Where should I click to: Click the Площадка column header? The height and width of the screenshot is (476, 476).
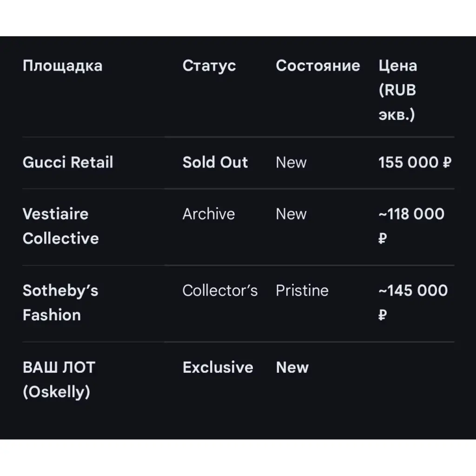[62, 66]
